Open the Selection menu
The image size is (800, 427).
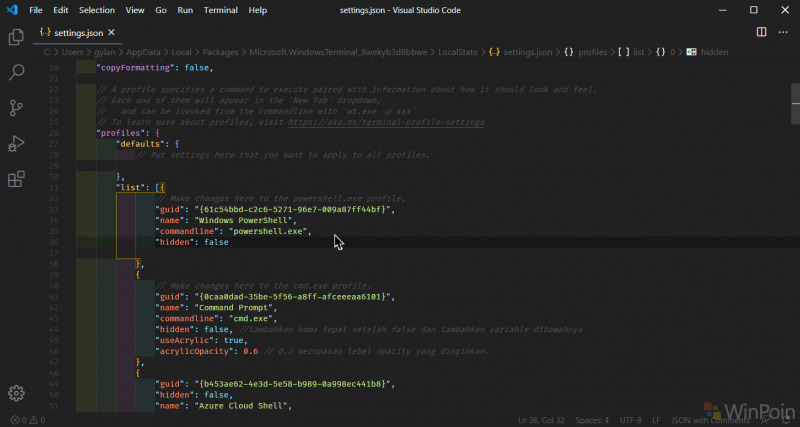tap(97, 10)
